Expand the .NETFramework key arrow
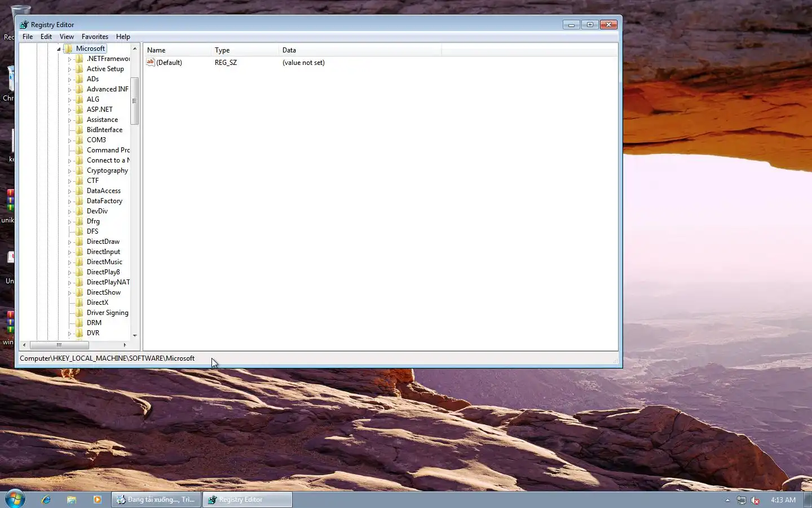The width and height of the screenshot is (812, 508). (69, 59)
